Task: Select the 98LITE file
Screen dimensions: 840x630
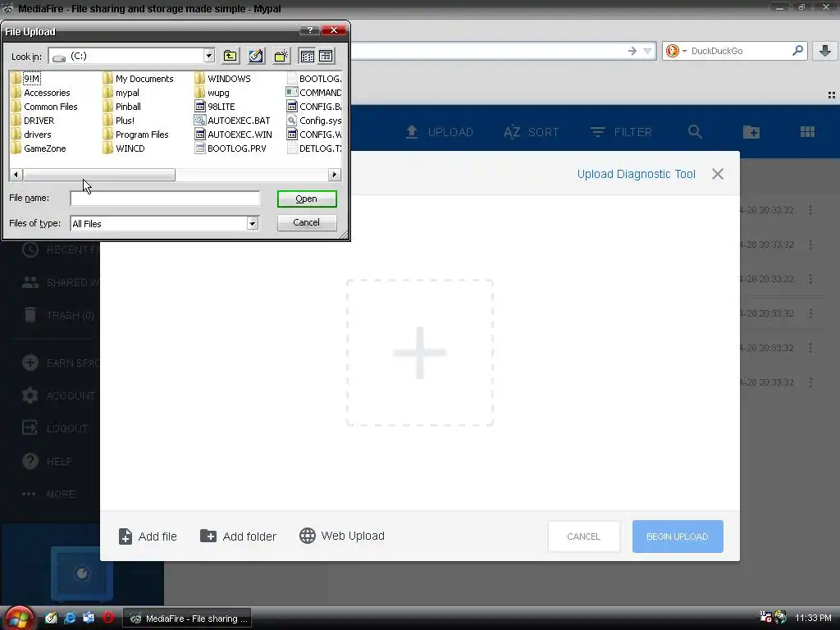Action: click(215, 107)
